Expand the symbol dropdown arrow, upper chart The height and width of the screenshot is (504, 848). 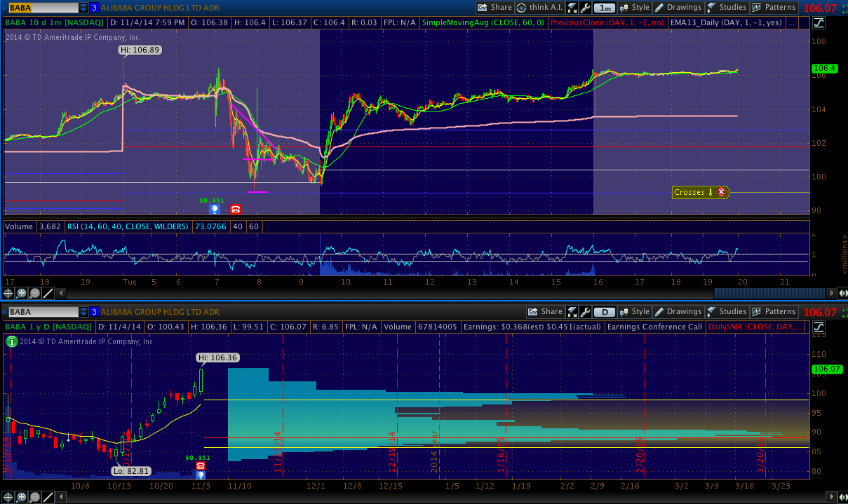tap(83, 8)
